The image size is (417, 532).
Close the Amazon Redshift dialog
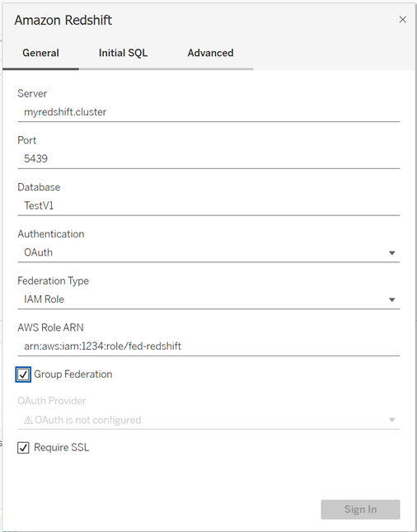click(402, 20)
